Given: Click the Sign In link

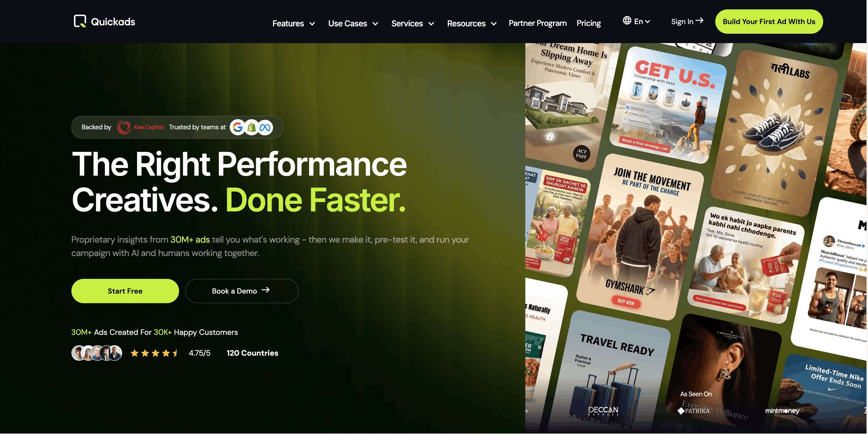Looking at the screenshot, I should [687, 21].
